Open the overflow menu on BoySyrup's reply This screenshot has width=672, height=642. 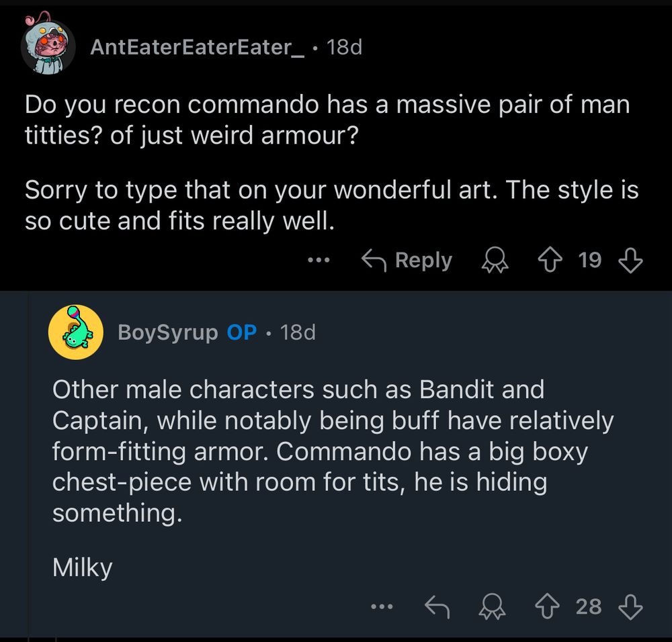[x=383, y=606]
